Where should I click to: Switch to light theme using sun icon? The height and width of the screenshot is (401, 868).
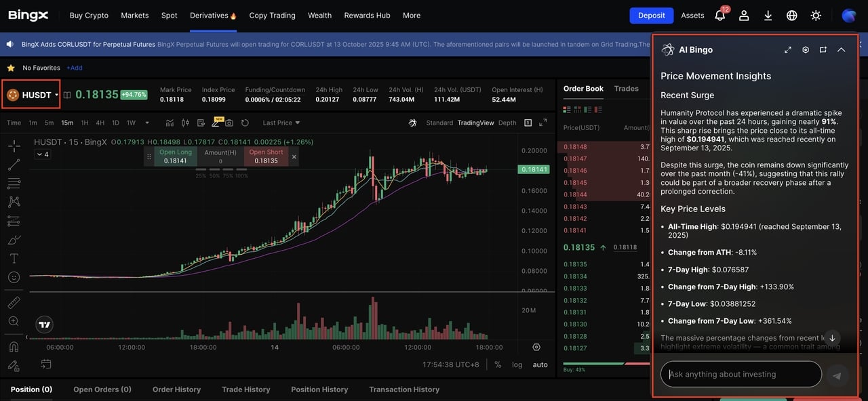pos(816,15)
